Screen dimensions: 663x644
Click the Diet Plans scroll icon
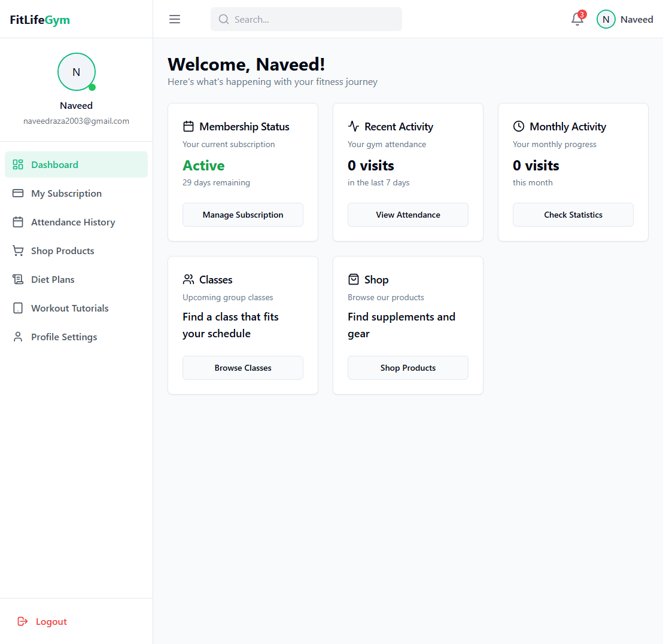point(18,279)
